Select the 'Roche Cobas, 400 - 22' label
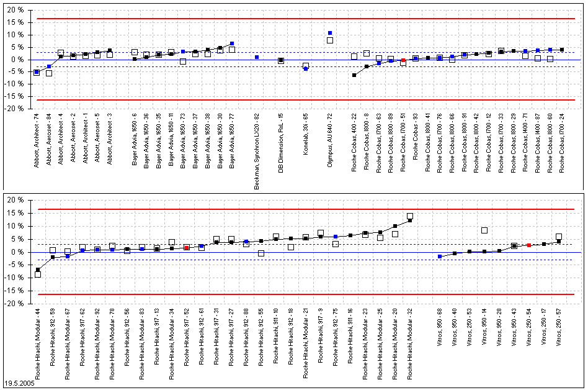Screen dimensions: 588x390 point(354,142)
